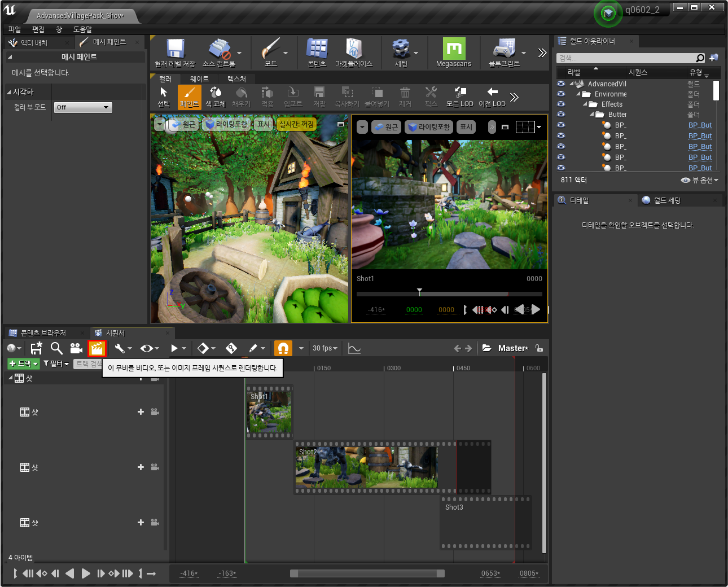Add camera to the second 샷 track row
Image resolution: width=728 pixels, height=587 pixels.
pos(155,467)
